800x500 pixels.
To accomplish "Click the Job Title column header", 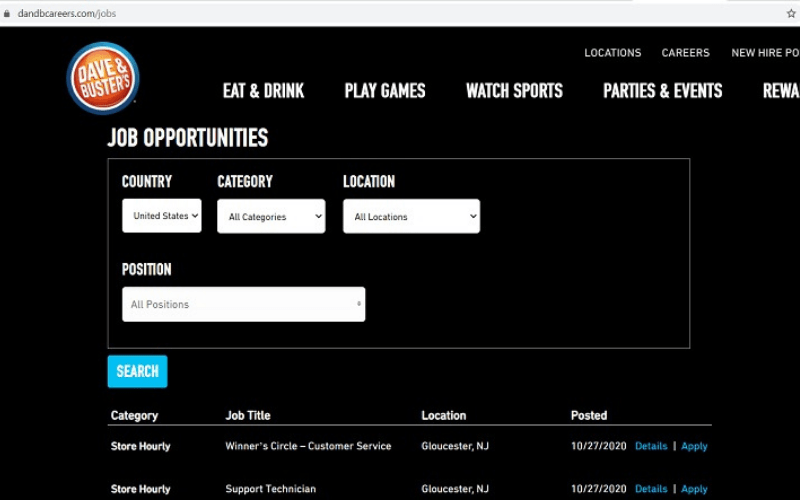I will click(248, 415).
